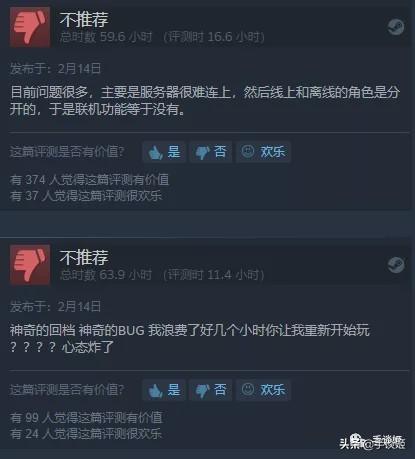This screenshot has width=415, height=459.
Task: Select the first review's 发布于 2月14日 date
Action: click(x=55, y=69)
